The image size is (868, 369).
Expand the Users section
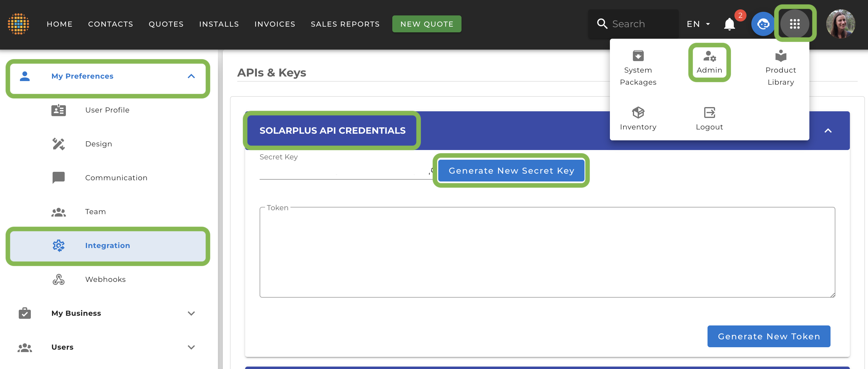coord(191,347)
